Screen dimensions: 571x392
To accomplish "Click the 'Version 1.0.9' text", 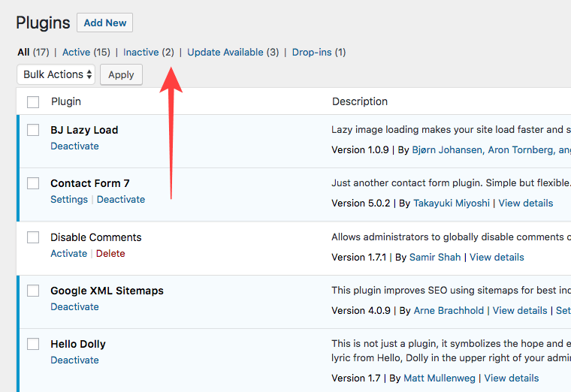I will [360, 150].
